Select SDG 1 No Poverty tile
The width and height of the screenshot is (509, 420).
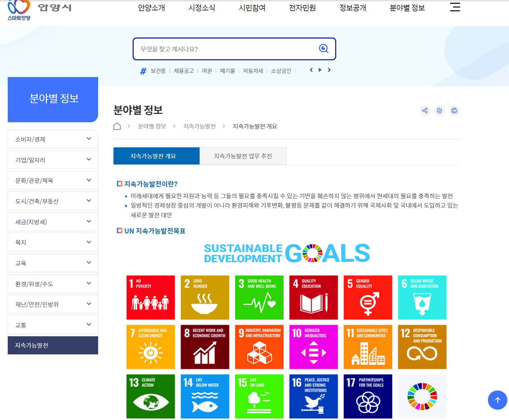click(151, 297)
